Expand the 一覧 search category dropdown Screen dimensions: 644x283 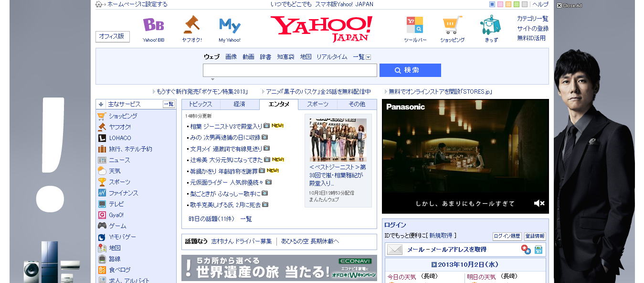pos(368,57)
